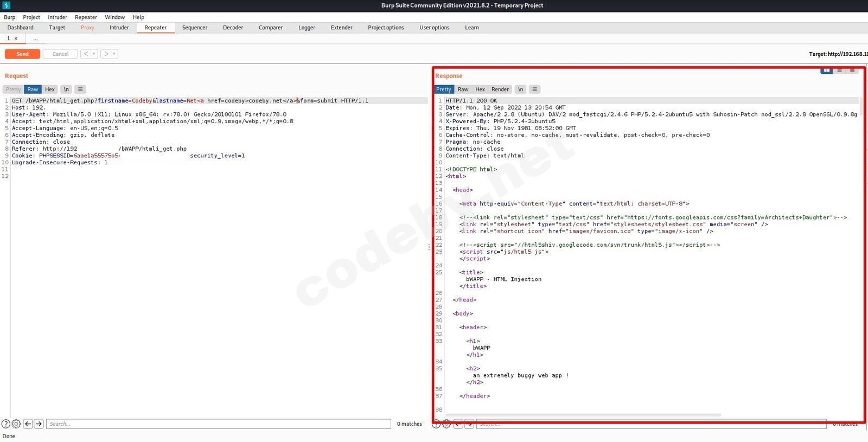Click the request search input field
This screenshot has height=442, width=868.
218,424
